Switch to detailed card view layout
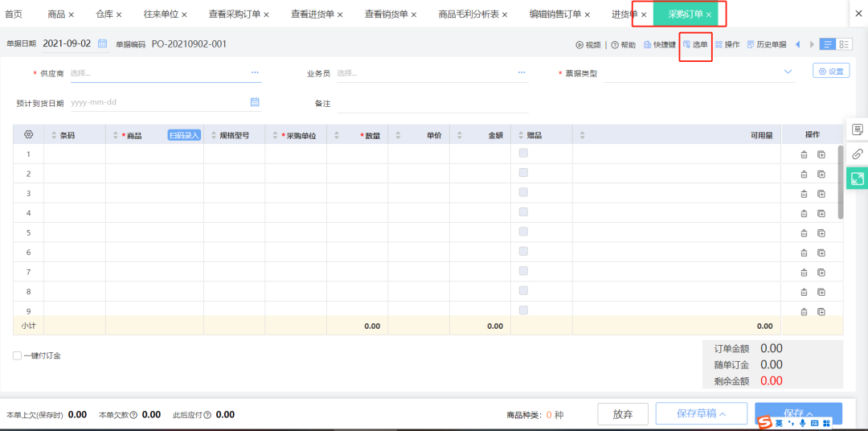868x431 pixels. 844,44
